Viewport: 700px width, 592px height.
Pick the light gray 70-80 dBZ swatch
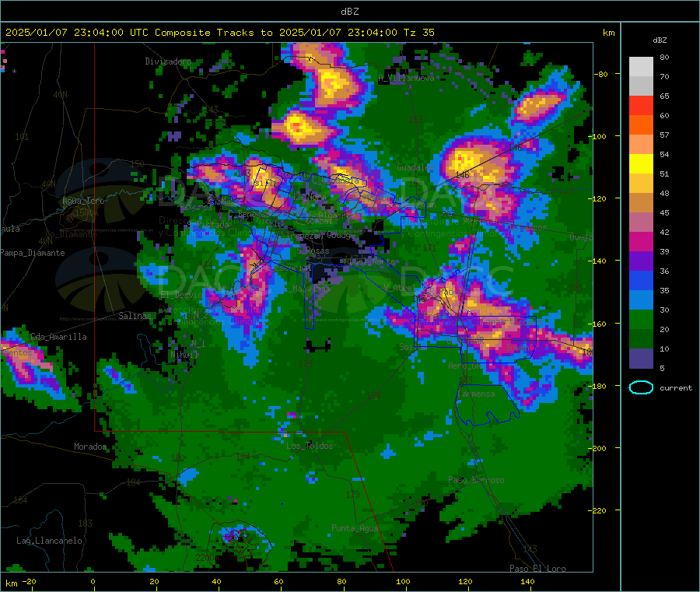point(641,67)
